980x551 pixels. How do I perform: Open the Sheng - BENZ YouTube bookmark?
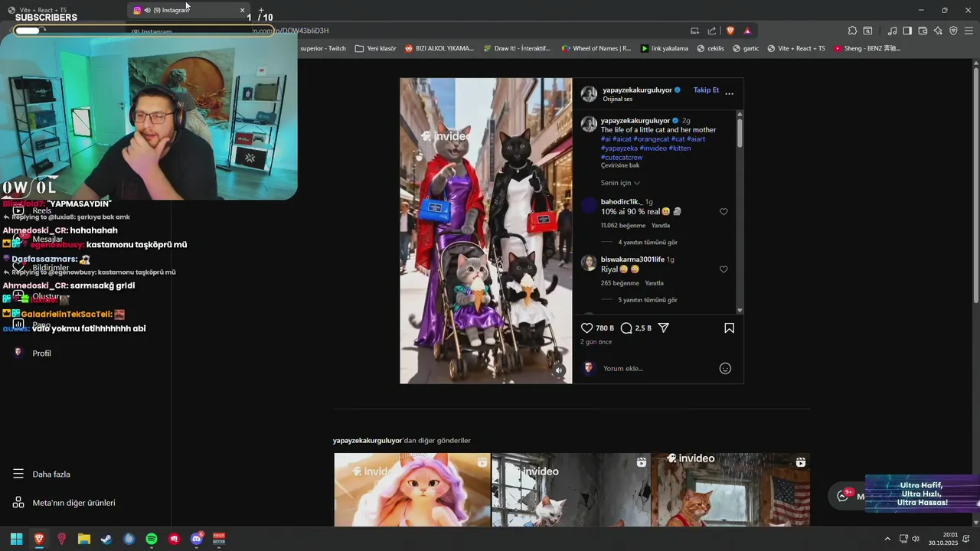(867, 48)
